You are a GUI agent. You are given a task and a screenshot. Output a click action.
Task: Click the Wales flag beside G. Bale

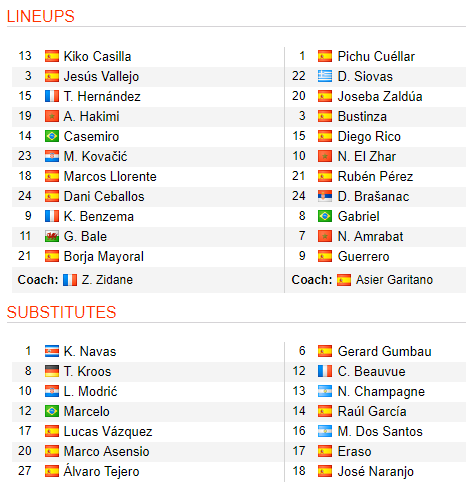point(52,236)
